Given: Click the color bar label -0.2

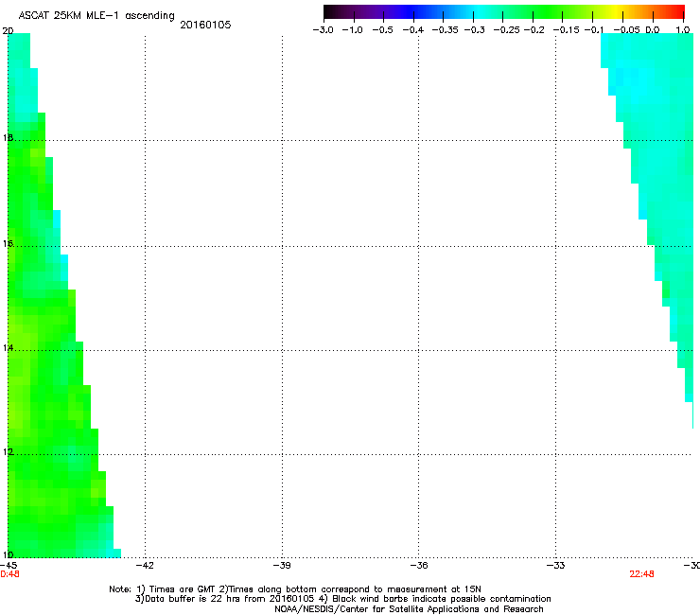Looking at the screenshot, I should 534,30.
